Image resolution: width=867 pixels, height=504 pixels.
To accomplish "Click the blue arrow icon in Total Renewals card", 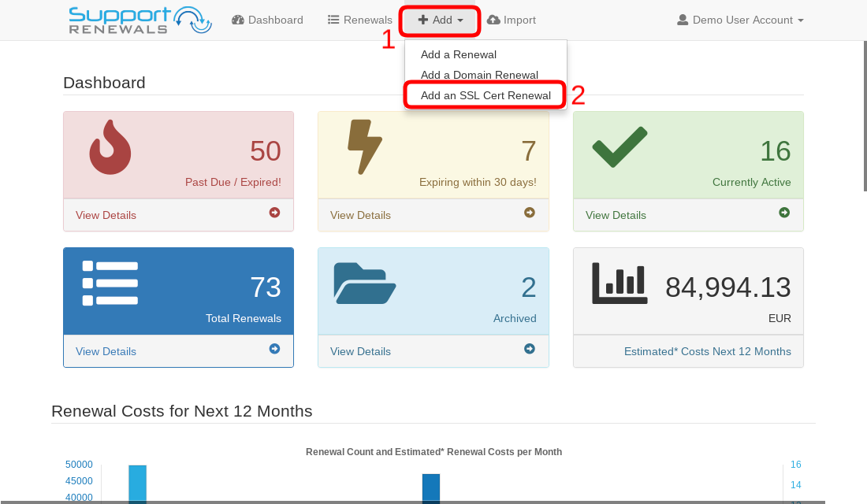I will click(274, 349).
